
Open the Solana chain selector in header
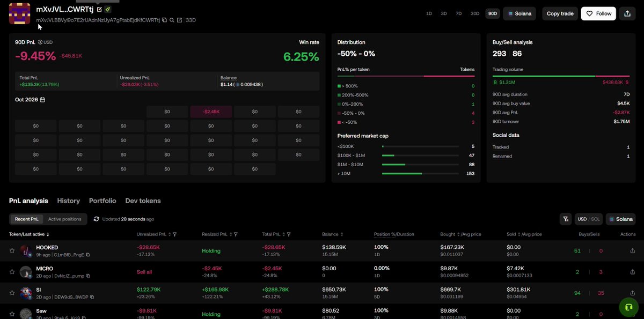click(x=519, y=13)
